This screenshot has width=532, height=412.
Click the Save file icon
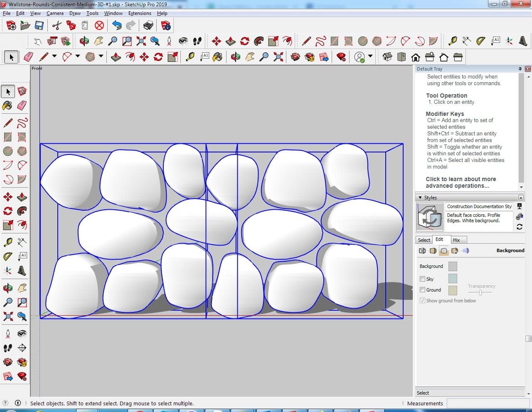(39, 26)
